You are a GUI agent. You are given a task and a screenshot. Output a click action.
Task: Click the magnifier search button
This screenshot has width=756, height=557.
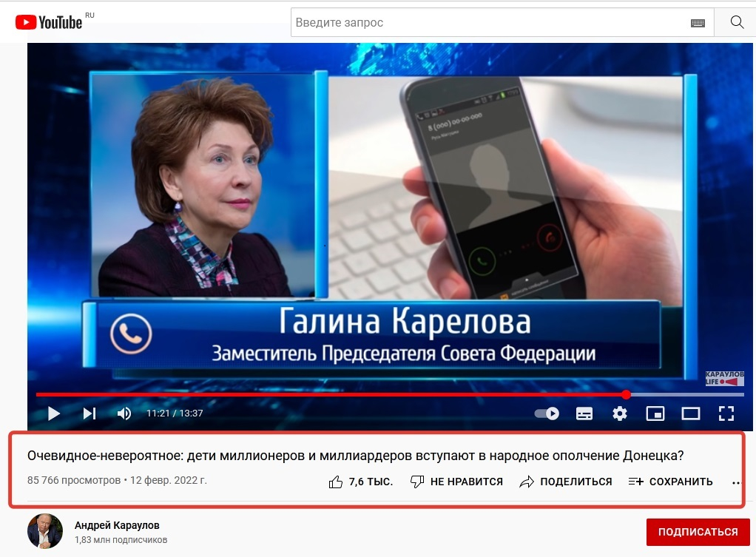click(737, 22)
